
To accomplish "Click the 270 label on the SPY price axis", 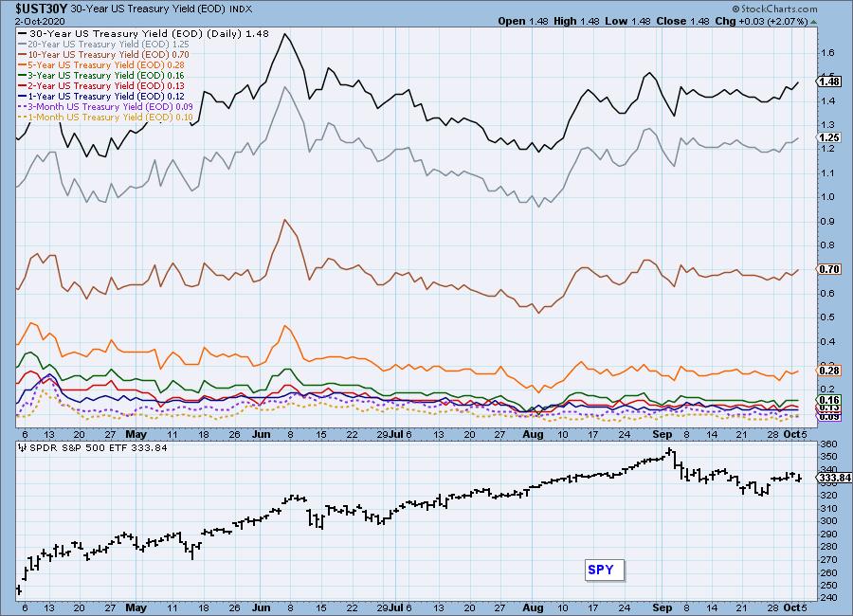I will click(x=828, y=559).
